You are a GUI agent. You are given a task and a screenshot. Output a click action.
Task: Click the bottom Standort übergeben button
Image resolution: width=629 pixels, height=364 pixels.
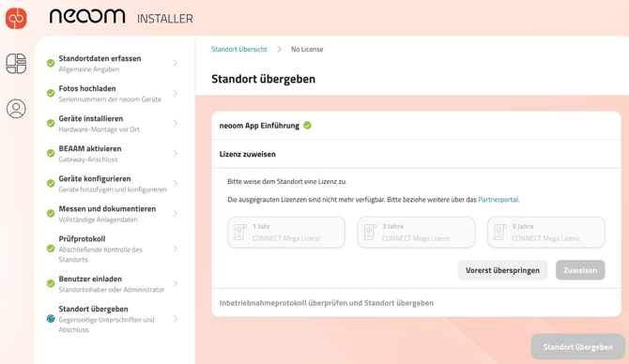tap(578, 347)
